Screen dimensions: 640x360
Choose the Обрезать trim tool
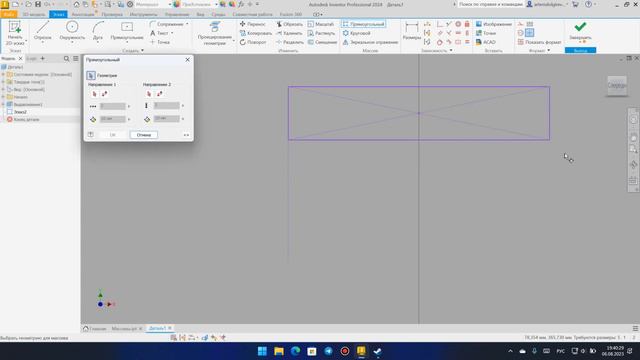pos(289,24)
